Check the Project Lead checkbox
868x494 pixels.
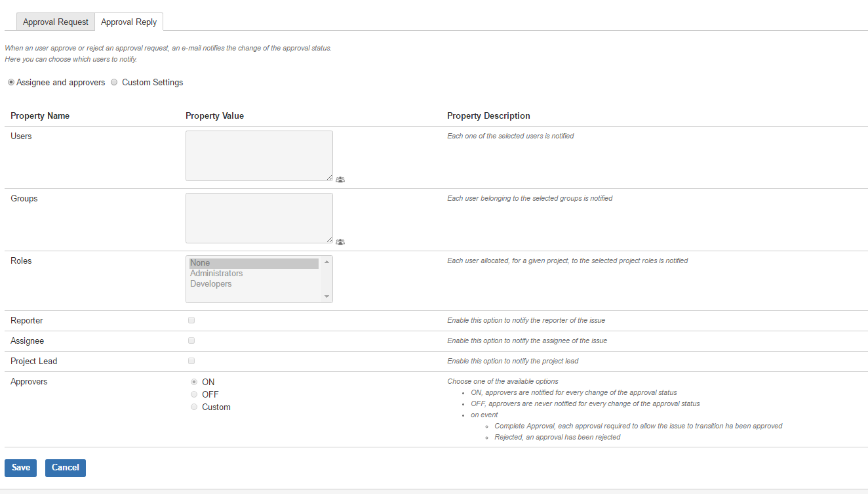(x=191, y=361)
